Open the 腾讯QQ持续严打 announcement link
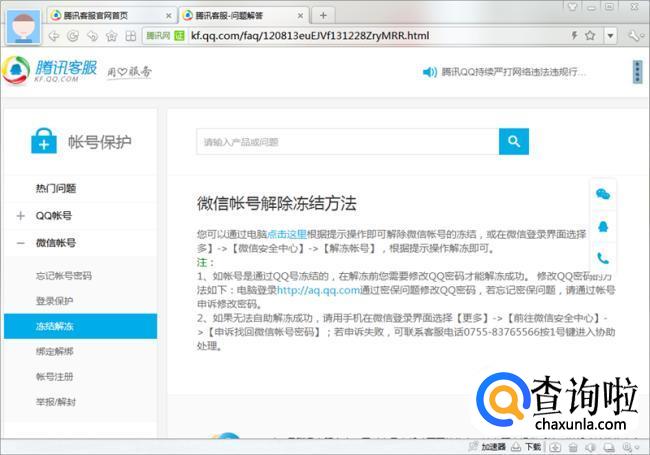The width and height of the screenshot is (650, 455). click(x=514, y=72)
